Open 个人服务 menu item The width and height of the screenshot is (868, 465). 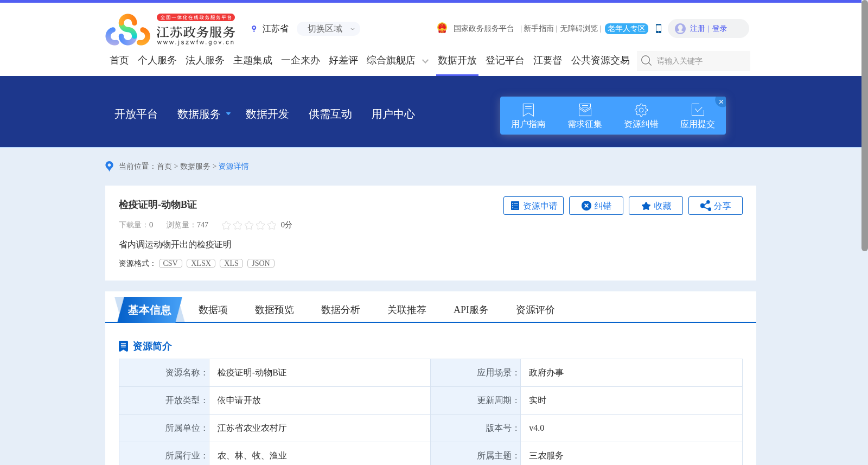157,60
